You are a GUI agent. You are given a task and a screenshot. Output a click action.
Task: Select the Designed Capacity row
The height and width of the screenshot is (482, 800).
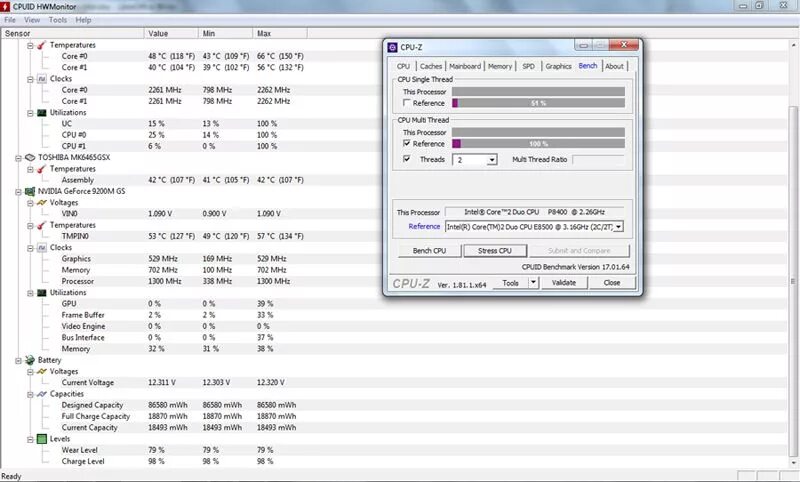tap(394, 405)
